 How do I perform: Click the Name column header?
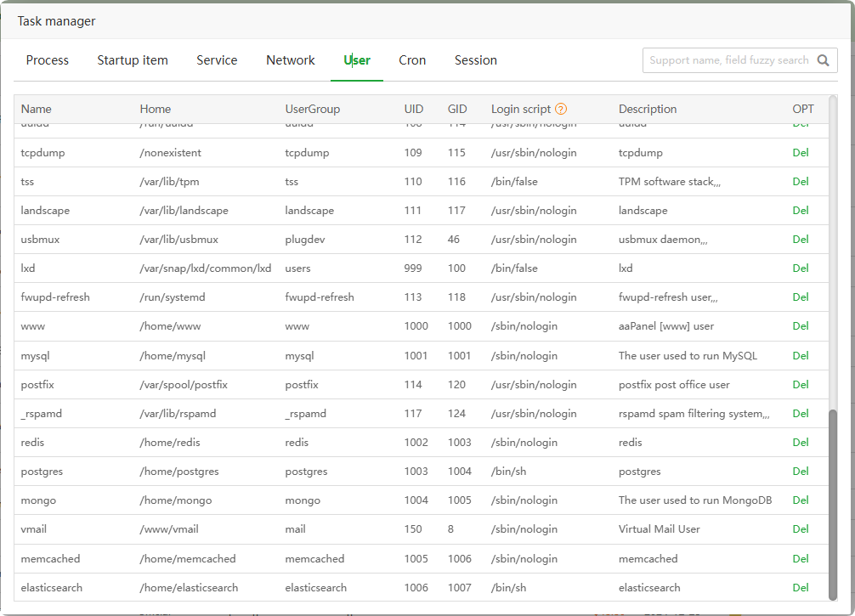37,110
